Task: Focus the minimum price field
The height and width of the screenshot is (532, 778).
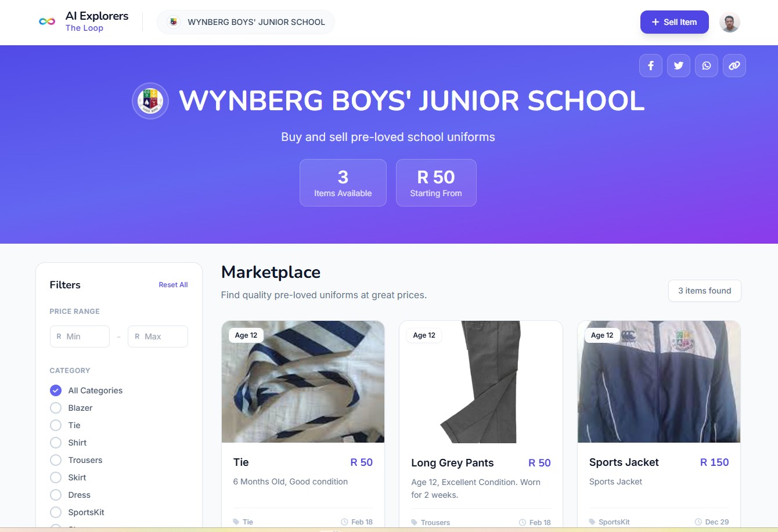Action: click(80, 336)
